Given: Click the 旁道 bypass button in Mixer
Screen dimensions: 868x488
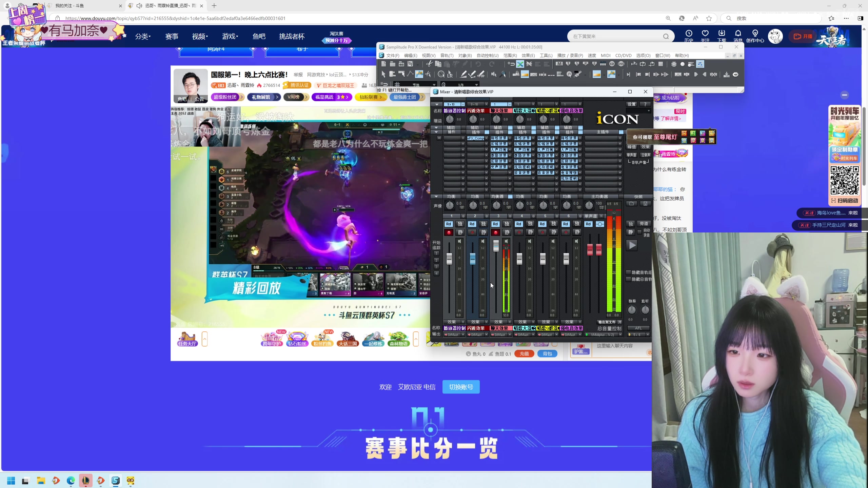Looking at the screenshot, I should [x=644, y=224].
